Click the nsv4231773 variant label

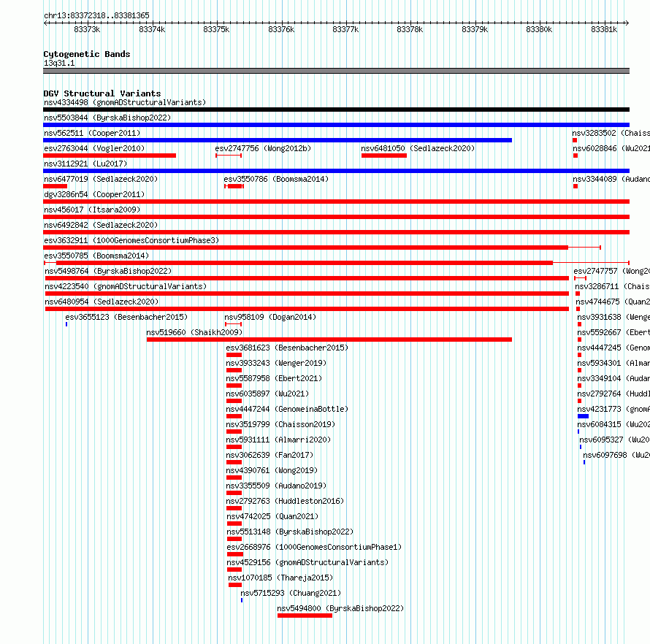613,409
